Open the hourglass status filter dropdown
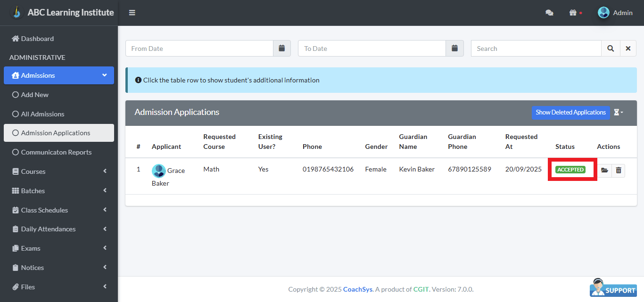 618,113
